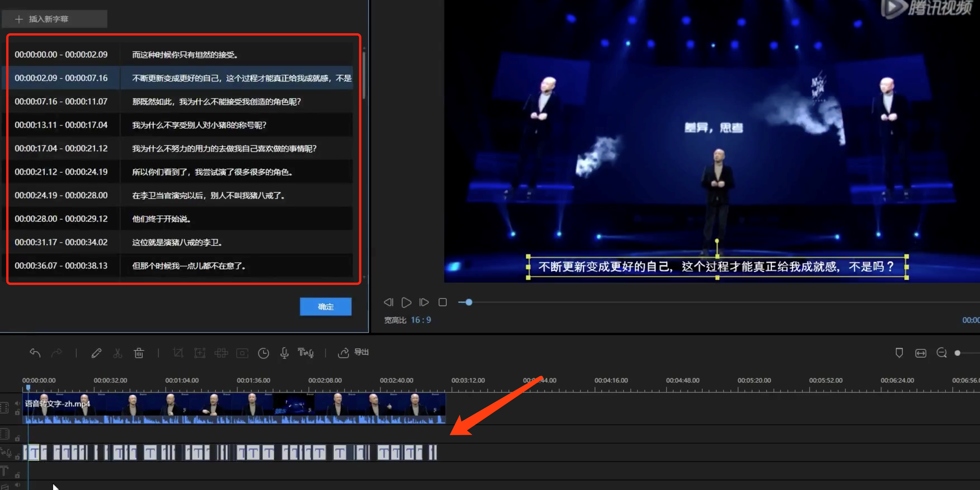Click the main video track film icon

(4, 407)
